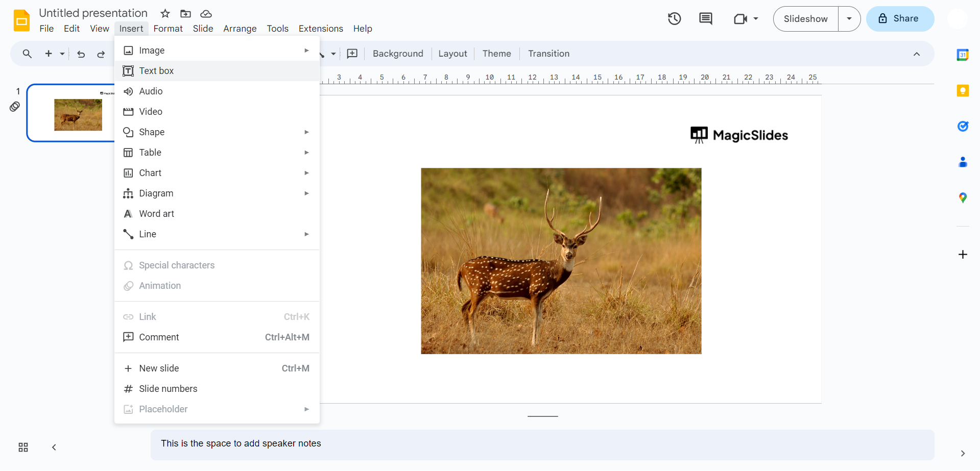This screenshot has width=980, height=471.
Task: Open the new slide layout dropdown
Action: point(62,54)
